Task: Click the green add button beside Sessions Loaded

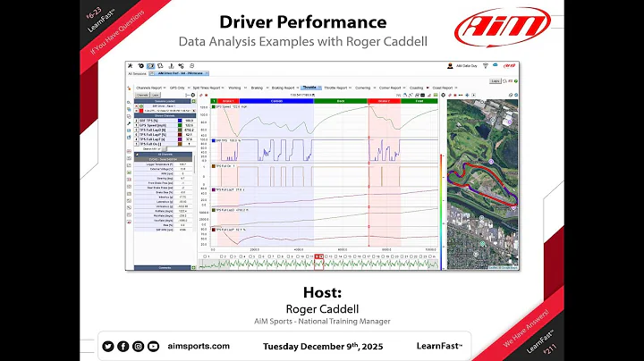Action: tap(193, 101)
